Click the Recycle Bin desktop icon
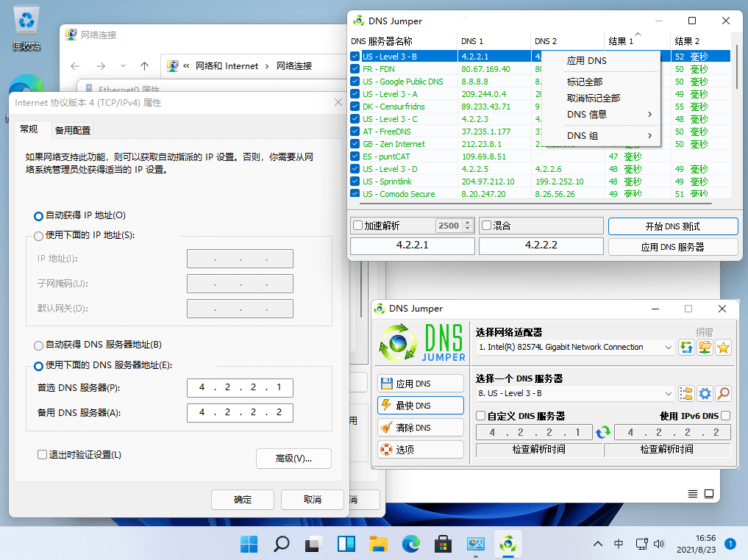Image resolution: width=748 pixels, height=560 pixels. (x=26, y=29)
